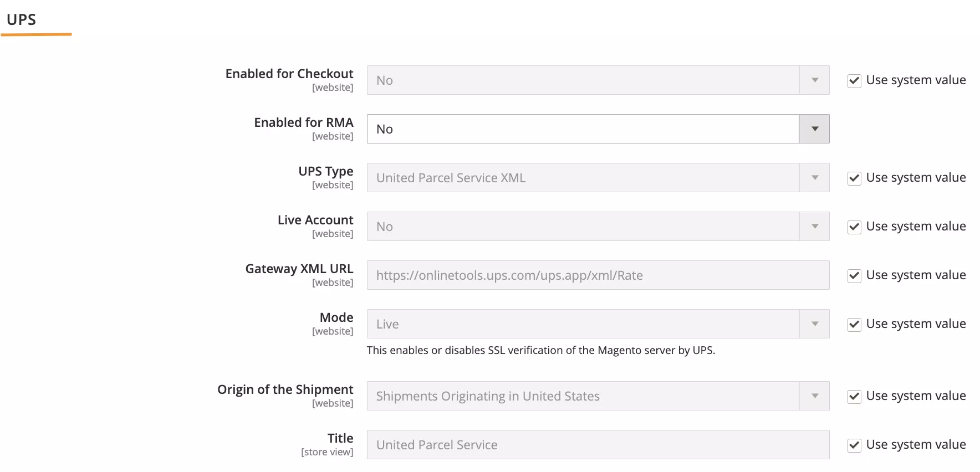This screenshot has height=472, width=980.
Task: Click the Mode dropdown arrow icon
Action: click(x=814, y=324)
